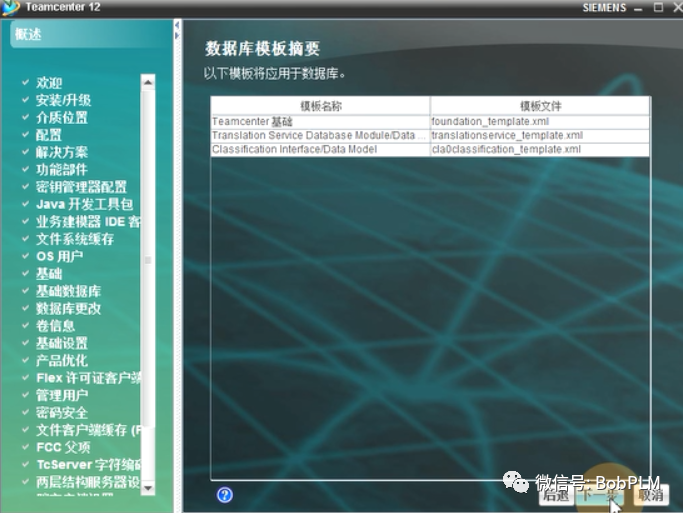Select Translation Service Database Module row

[430, 135]
